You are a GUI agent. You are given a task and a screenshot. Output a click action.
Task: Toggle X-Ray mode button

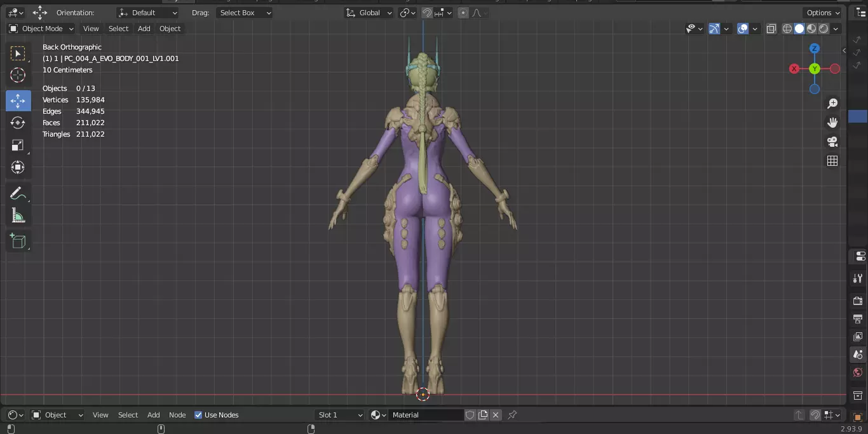pyautogui.click(x=771, y=29)
